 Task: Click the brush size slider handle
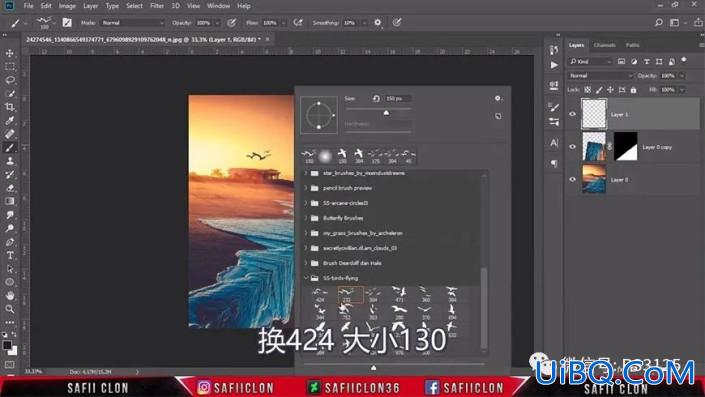pos(386,112)
